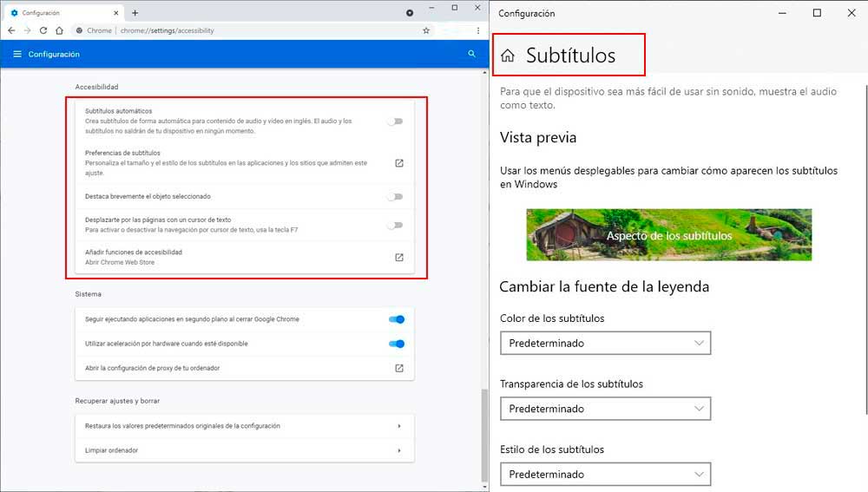
Task: Reload the Chrome settings page
Action: 43,30
